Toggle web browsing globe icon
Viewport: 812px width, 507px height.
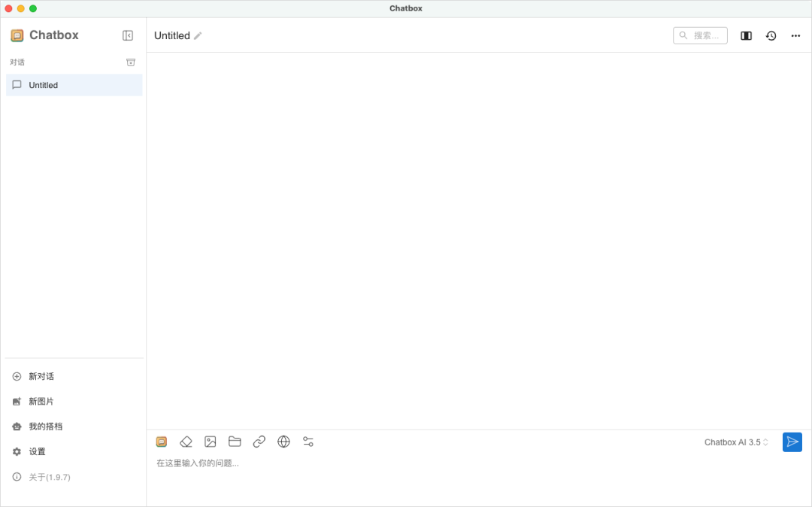click(283, 442)
